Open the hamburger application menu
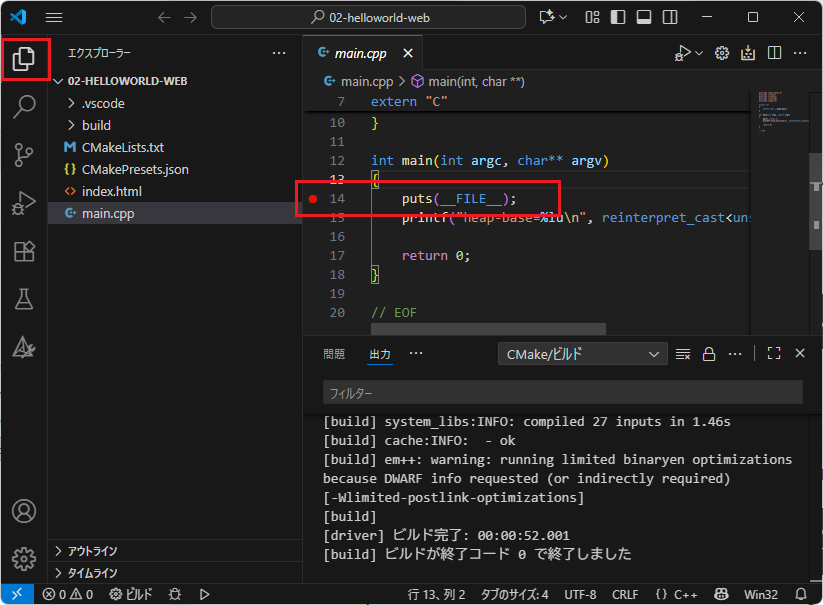823x605 pixels. click(x=54, y=17)
